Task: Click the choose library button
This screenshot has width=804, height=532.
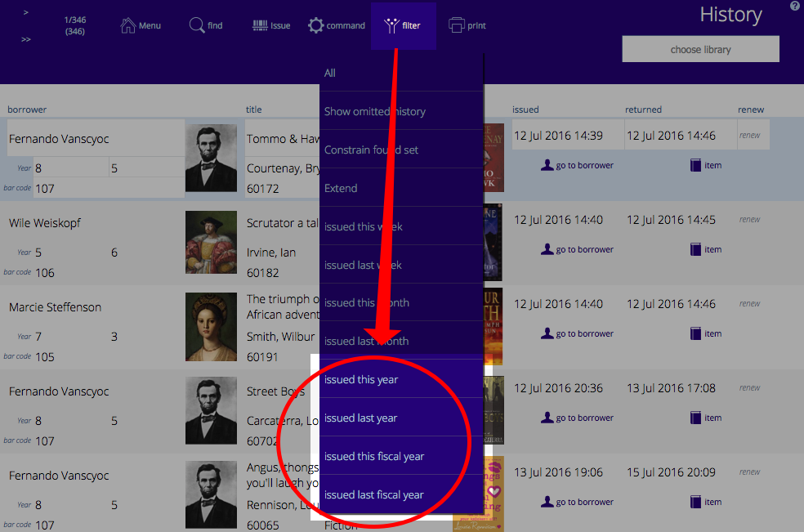Action: (x=700, y=49)
